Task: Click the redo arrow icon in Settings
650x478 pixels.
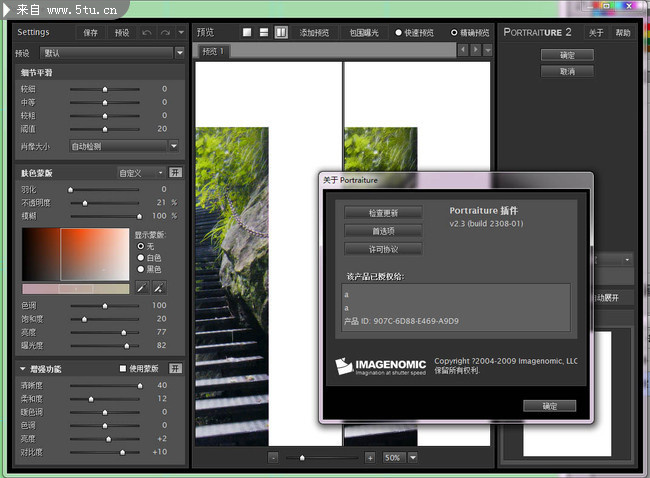Action: click(x=166, y=33)
